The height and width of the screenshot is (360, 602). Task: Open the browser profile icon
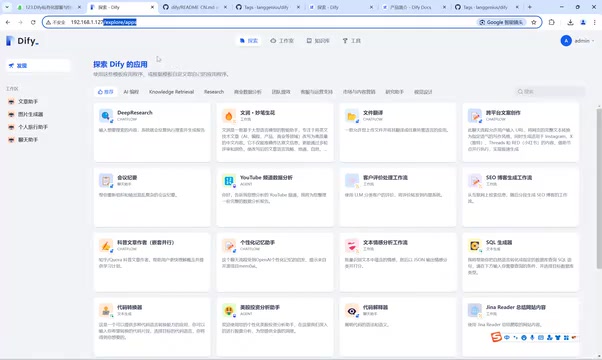coord(583,22)
